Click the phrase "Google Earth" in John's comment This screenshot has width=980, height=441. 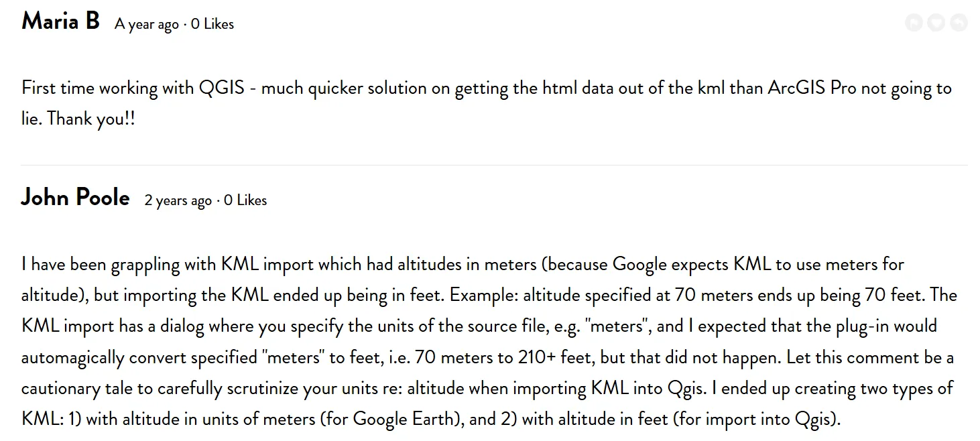click(402, 420)
